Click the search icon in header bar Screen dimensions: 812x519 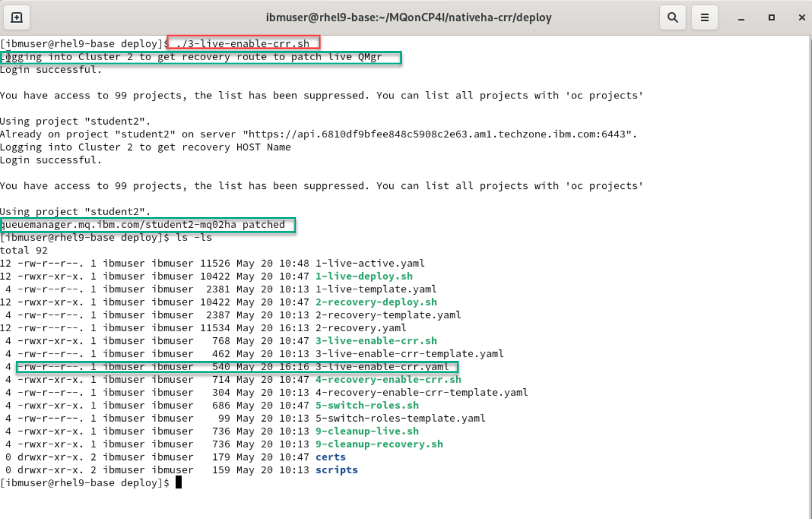click(x=673, y=18)
